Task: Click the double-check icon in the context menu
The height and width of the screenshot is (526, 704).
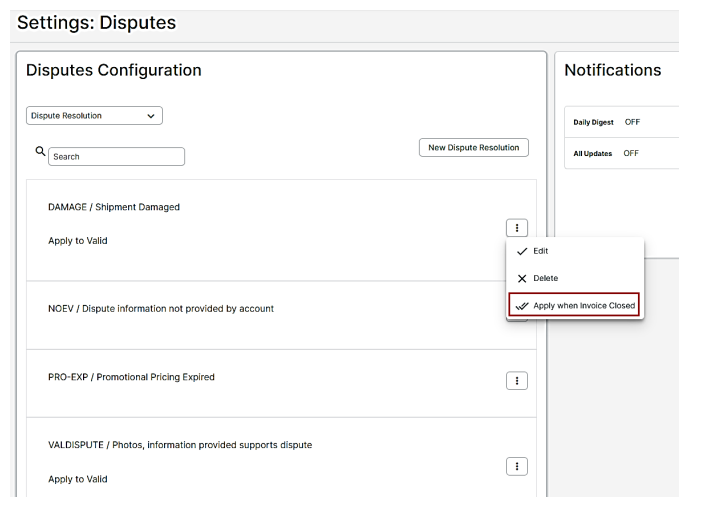Action: coord(522,306)
